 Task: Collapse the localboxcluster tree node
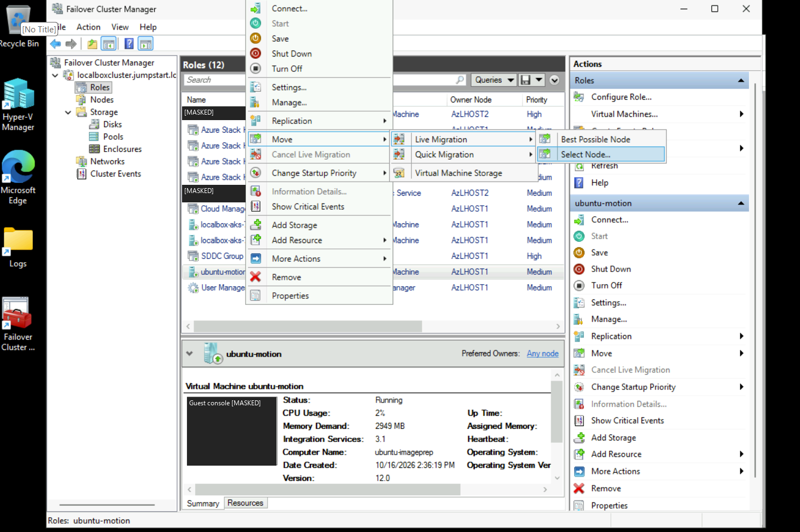coord(55,75)
